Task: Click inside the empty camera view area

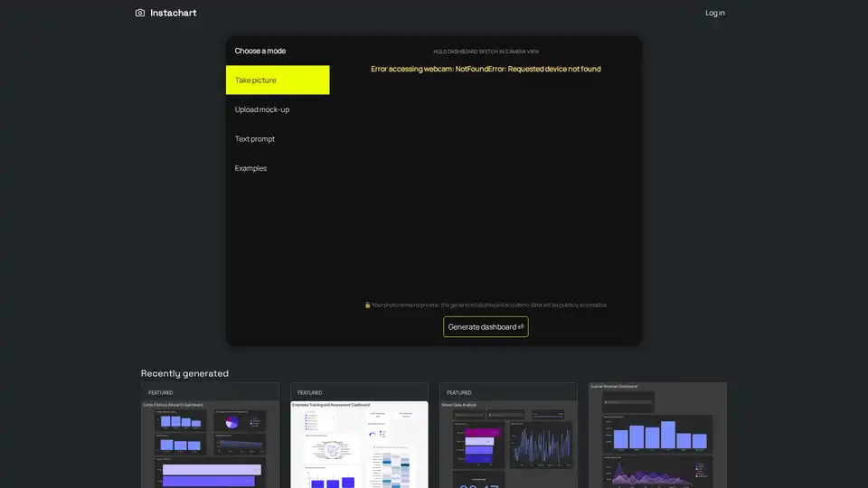Action: point(486,190)
